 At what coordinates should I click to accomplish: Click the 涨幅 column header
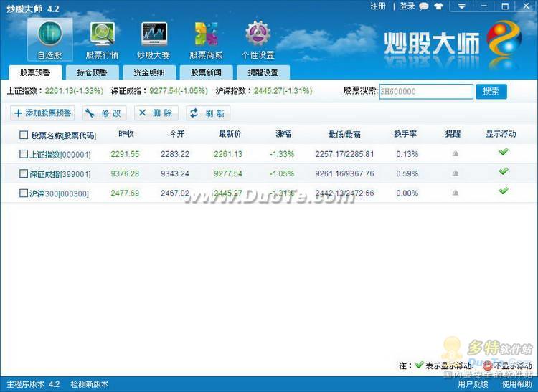283,134
